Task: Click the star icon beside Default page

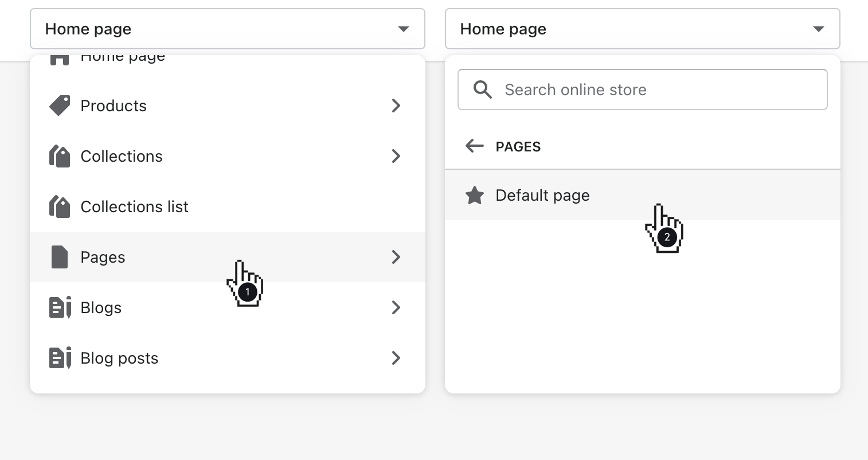Action: click(475, 195)
